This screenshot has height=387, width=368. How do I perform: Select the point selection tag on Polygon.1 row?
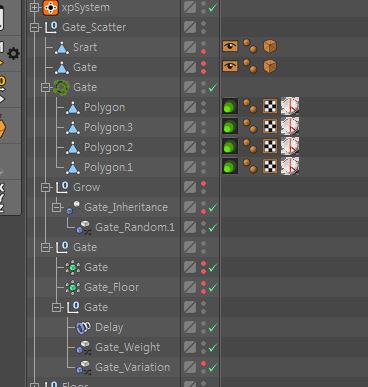(250, 166)
